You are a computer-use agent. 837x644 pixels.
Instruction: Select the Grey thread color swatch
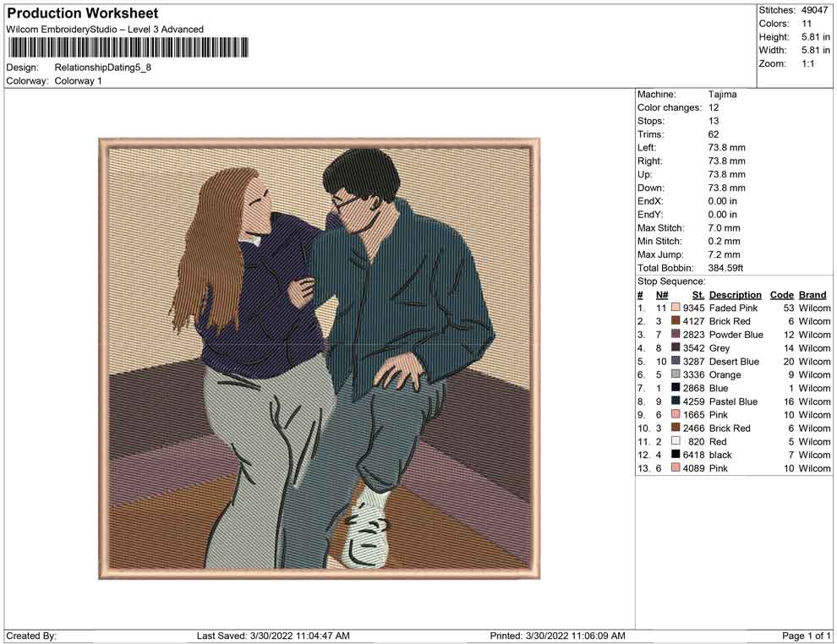tap(676, 348)
